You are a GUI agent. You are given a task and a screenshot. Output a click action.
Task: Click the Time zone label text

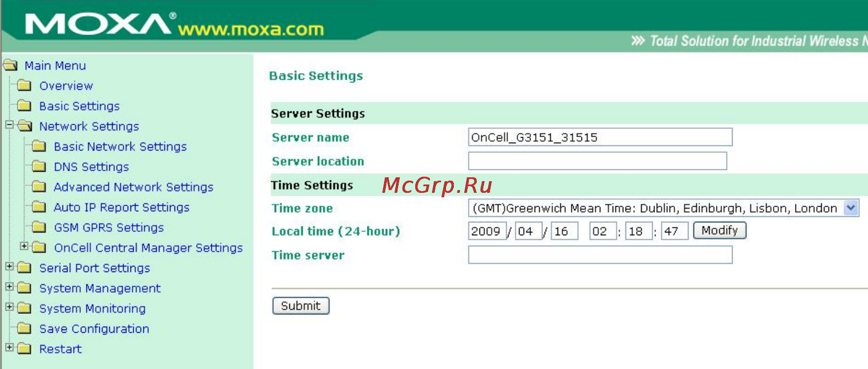tap(302, 208)
